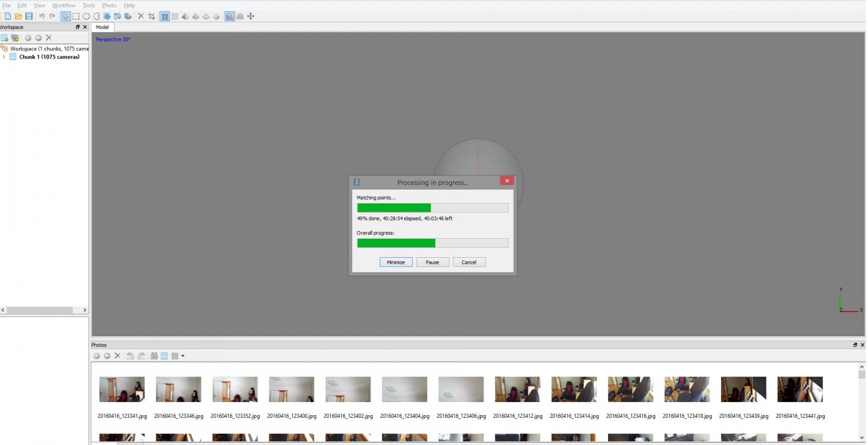This screenshot has height=445, width=868.
Task: Click the Crop Selection icon
Action: (x=152, y=16)
